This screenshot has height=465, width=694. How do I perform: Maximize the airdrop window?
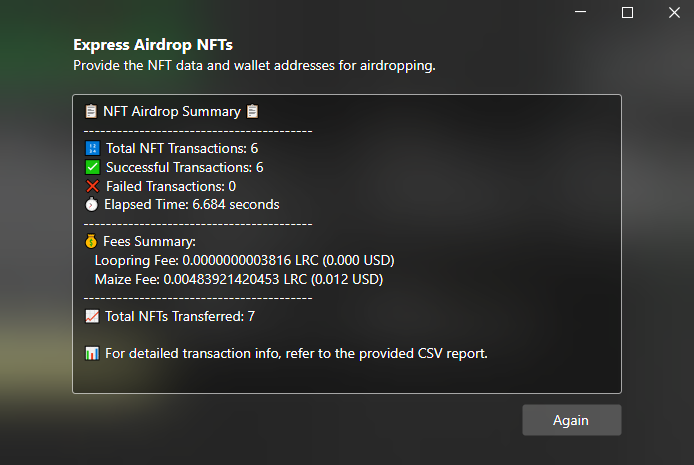[627, 12]
